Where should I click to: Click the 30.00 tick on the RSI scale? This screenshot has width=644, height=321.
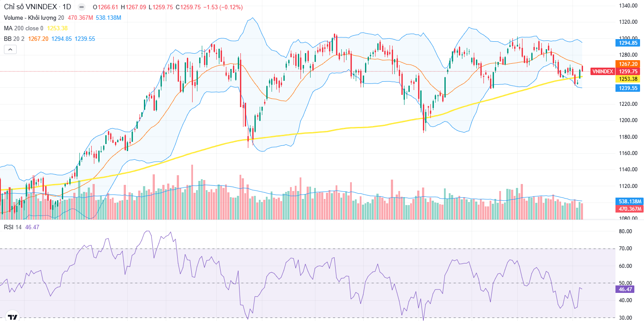pyautogui.click(x=625, y=317)
